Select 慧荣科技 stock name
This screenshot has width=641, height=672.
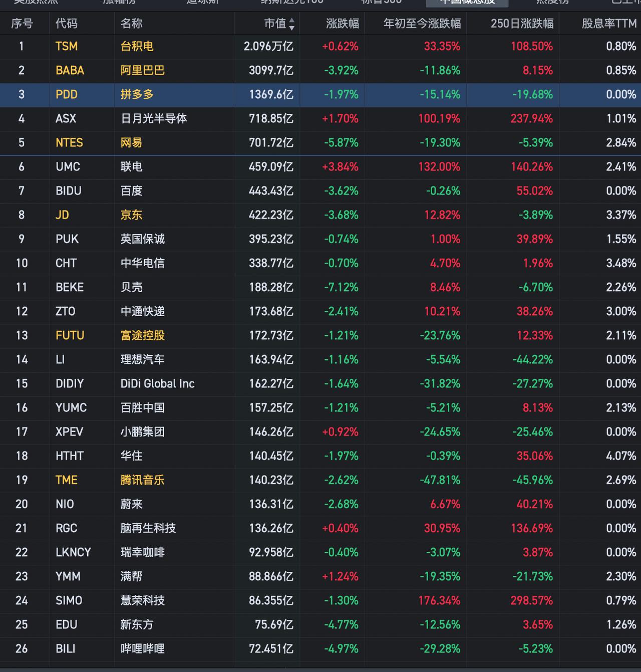(142, 600)
